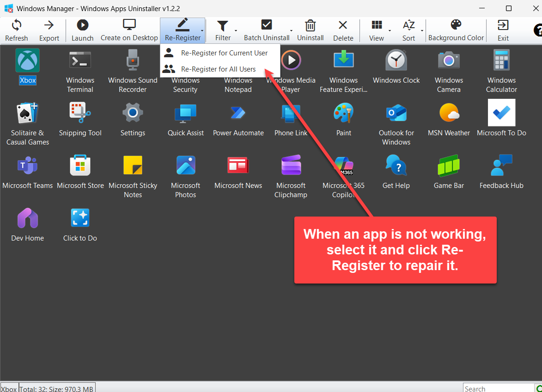Select the Microsoft Photos icon
Image resolution: width=542 pixels, height=392 pixels.
[186, 165]
